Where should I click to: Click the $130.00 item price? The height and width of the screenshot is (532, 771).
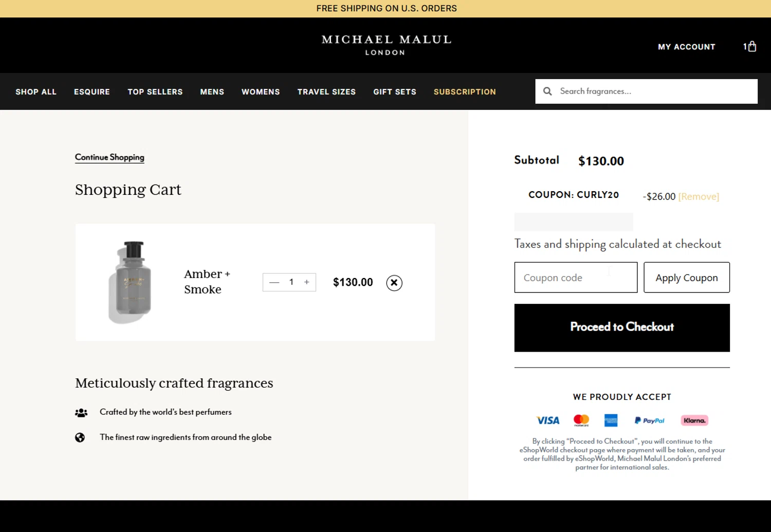point(353,282)
